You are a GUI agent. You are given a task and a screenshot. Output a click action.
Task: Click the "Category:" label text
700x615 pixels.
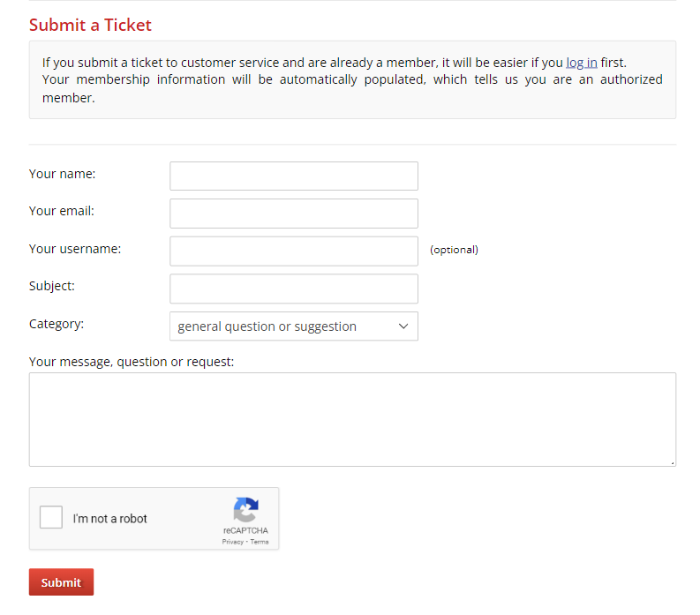coord(56,324)
